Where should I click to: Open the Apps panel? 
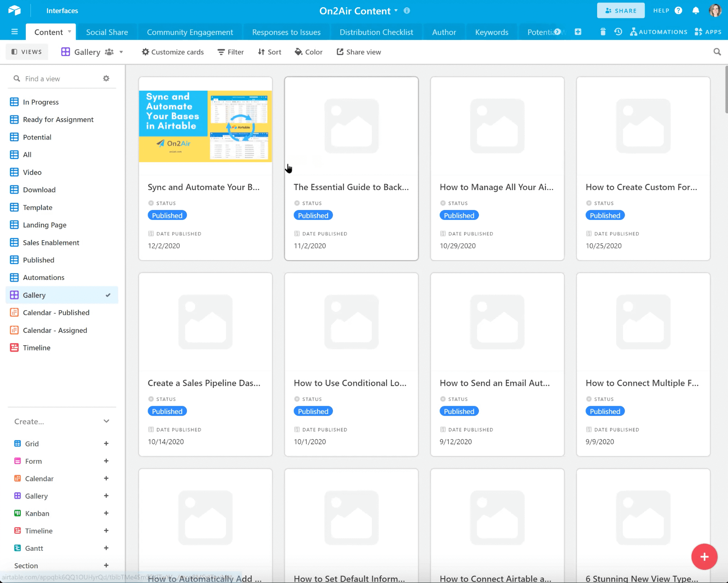708,32
